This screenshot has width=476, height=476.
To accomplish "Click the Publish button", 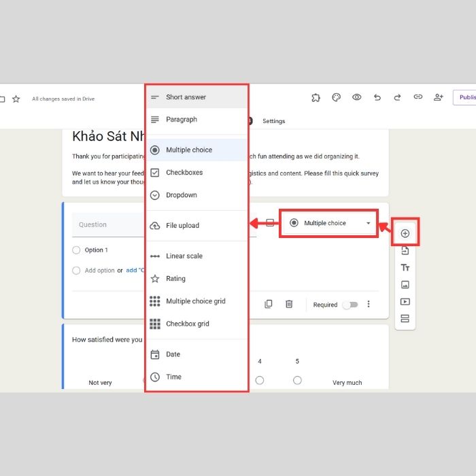I will pos(465,97).
